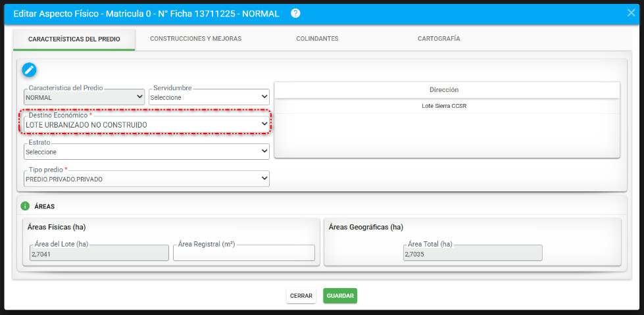Viewport: 644px width, 315px height.
Task: Click the Dirección column header
Action: [x=443, y=89]
